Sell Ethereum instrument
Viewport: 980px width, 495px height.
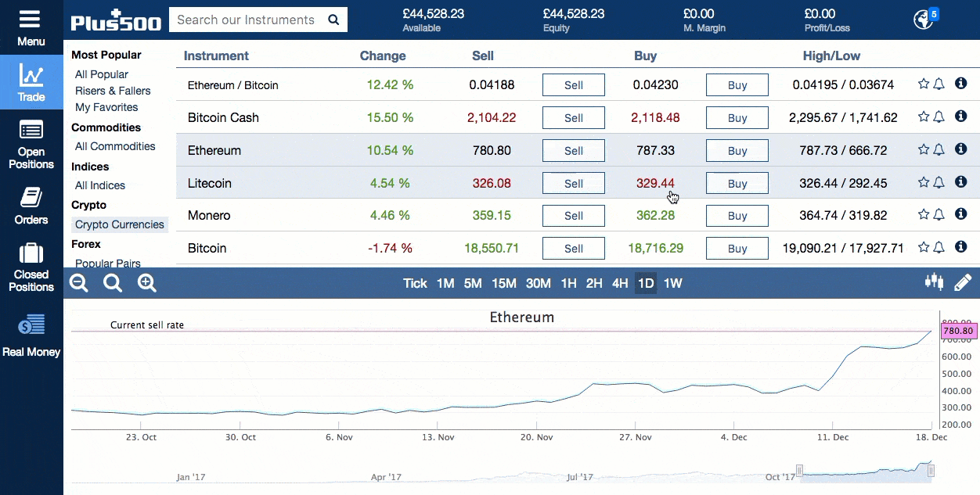pos(574,150)
